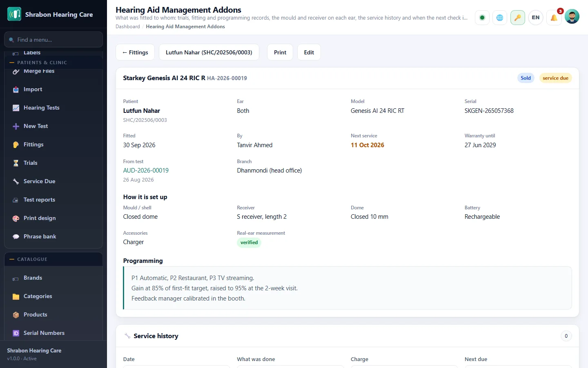This screenshot has height=368, width=588.
Task: Click the Serial Numbers ID icon
Action: [x=16, y=333]
